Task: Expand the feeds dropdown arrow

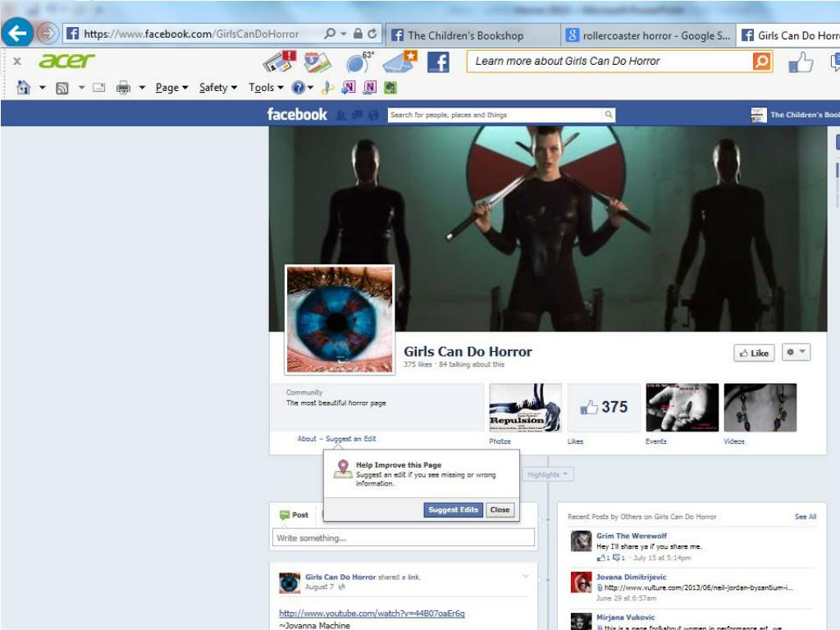Action: pyautogui.click(x=81, y=87)
